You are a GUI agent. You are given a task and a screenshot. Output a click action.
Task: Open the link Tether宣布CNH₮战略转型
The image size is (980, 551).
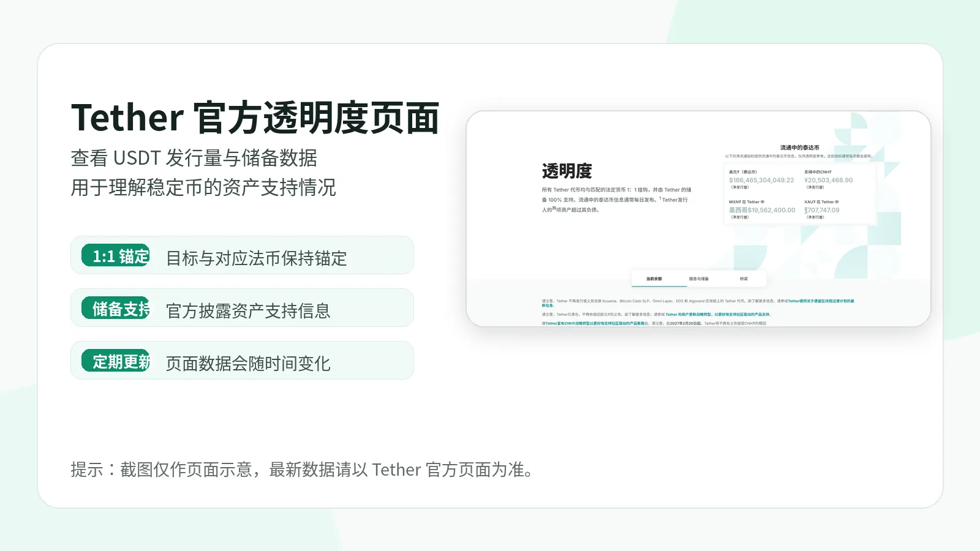coord(594,323)
